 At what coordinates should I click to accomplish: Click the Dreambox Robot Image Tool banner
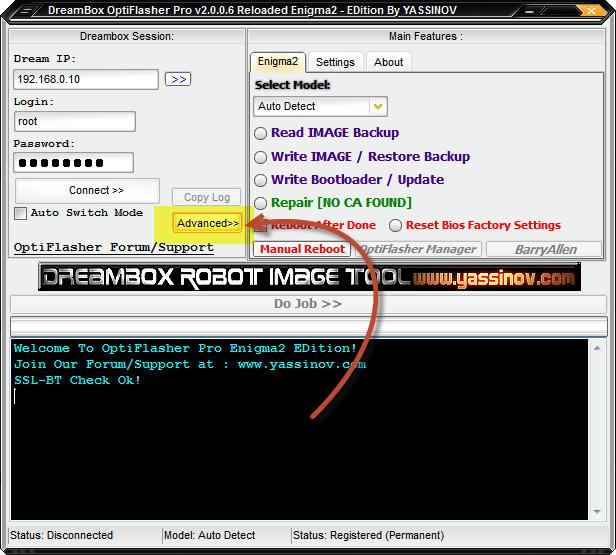click(309, 277)
